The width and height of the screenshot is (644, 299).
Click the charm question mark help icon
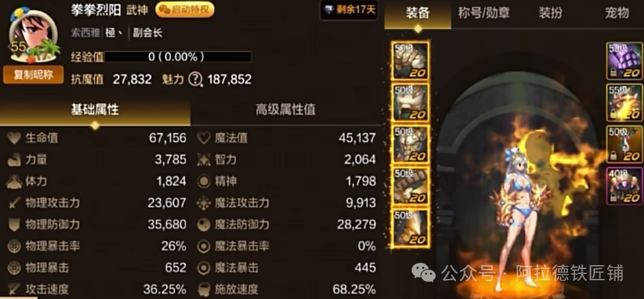pos(195,79)
